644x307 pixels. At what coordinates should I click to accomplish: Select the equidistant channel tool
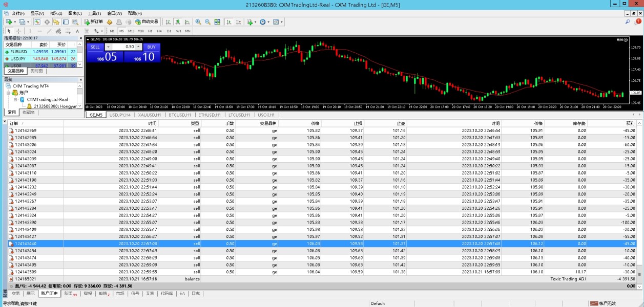58,31
